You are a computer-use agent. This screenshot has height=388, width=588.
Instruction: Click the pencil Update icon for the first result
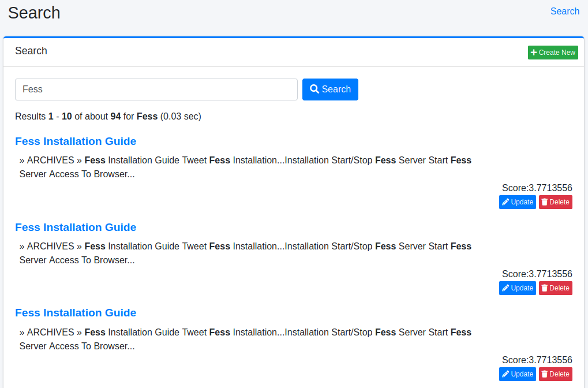(506, 202)
